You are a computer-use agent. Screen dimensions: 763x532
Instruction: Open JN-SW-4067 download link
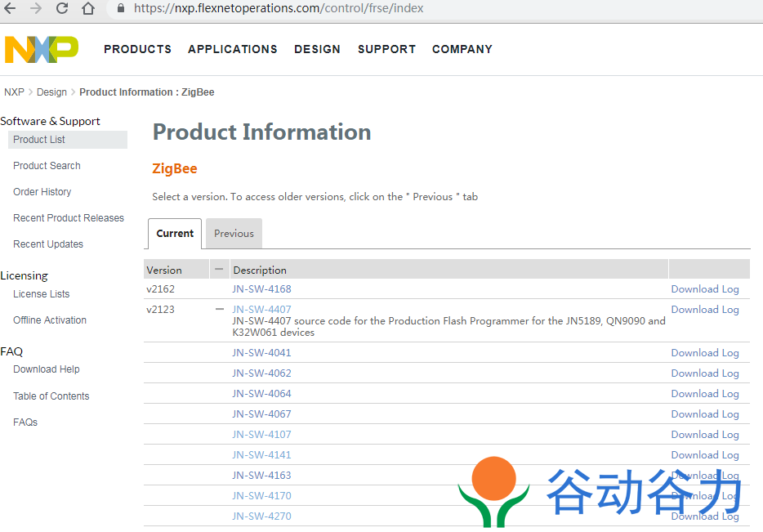[261, 414]
